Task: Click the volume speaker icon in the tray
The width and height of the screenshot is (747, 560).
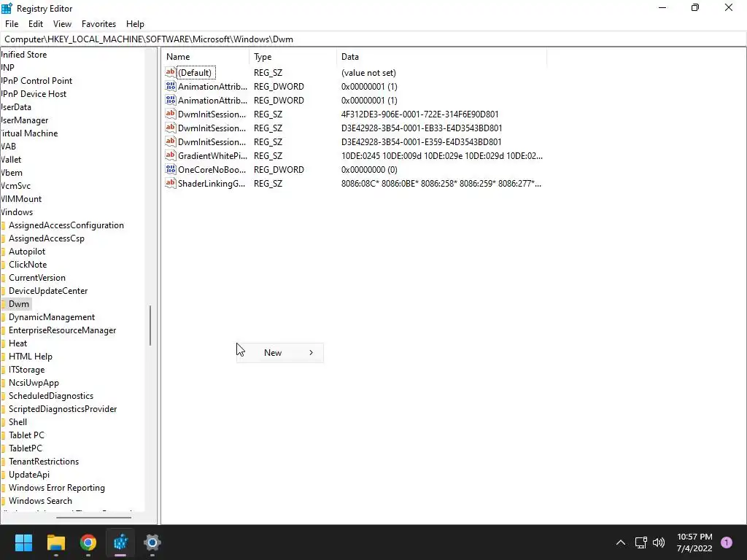Action: 659,542
